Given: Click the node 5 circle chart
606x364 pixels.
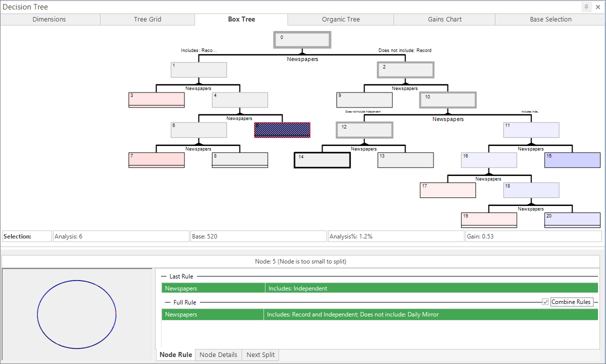Looking at the screenshot, I should [x=77, y=314].
